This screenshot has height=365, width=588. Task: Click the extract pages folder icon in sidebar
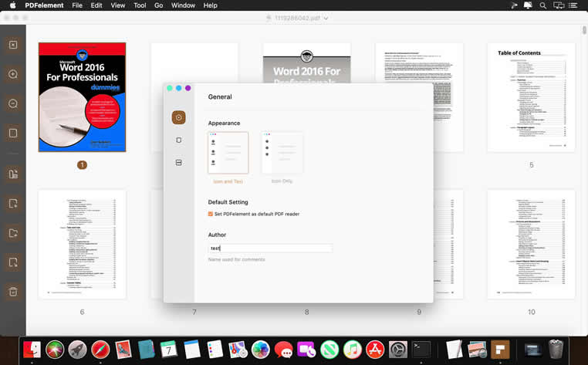(13, 233)
